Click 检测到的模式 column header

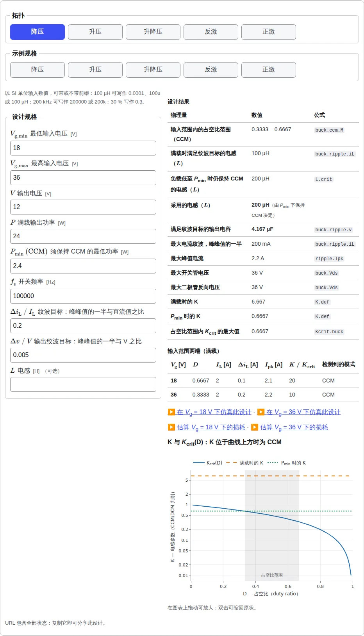pos(339,364)
